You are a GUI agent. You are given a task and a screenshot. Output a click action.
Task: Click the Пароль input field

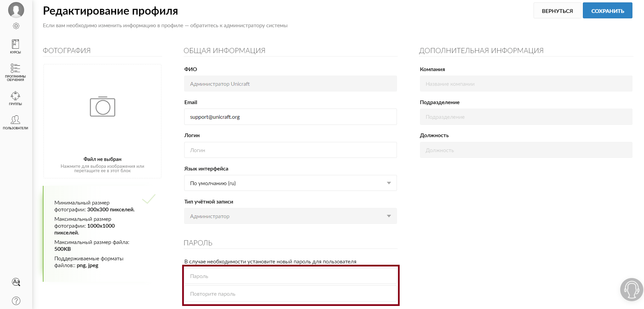(290, 276)
